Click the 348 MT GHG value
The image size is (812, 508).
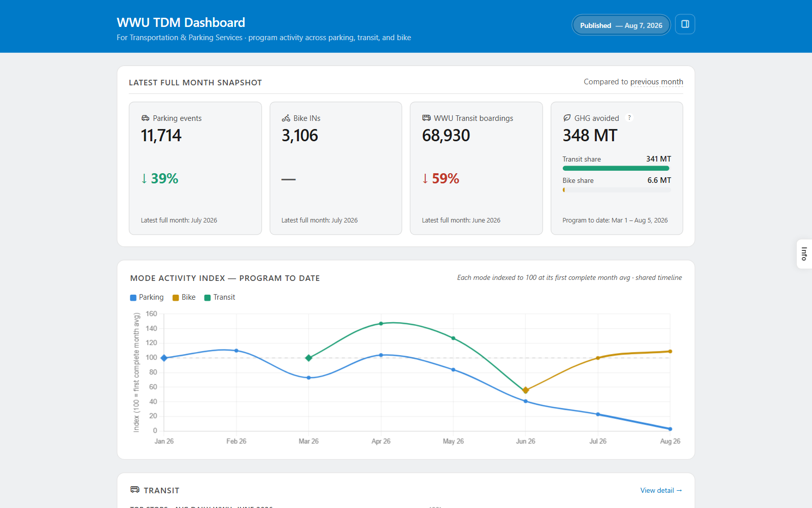[x=590, y=136]
